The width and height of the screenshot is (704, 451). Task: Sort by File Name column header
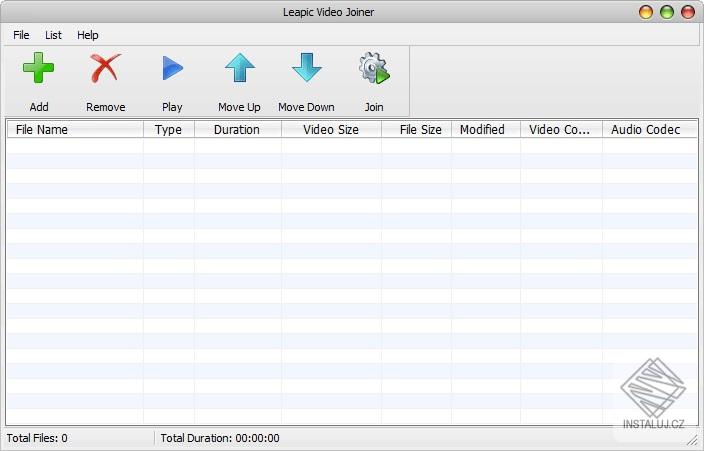coord(75,129)
